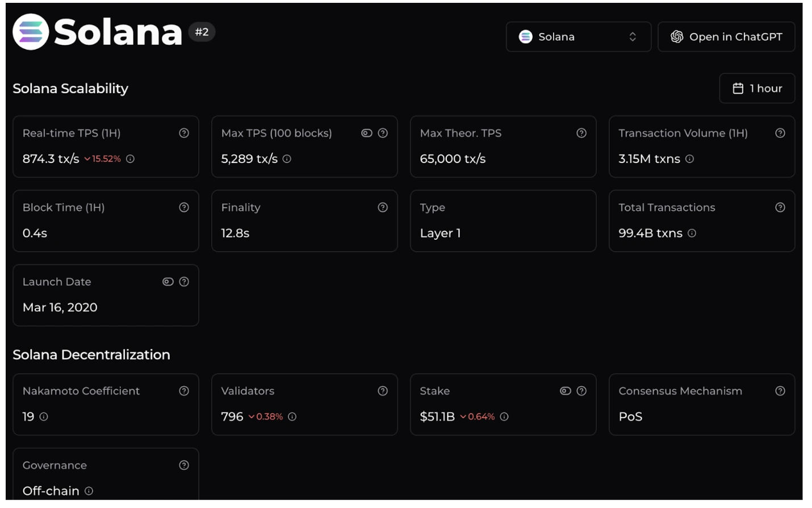This screenshot has height=508, width=812.
Task: Click the Validators 0.38% decrease indicator
Action: click(266, 417)
